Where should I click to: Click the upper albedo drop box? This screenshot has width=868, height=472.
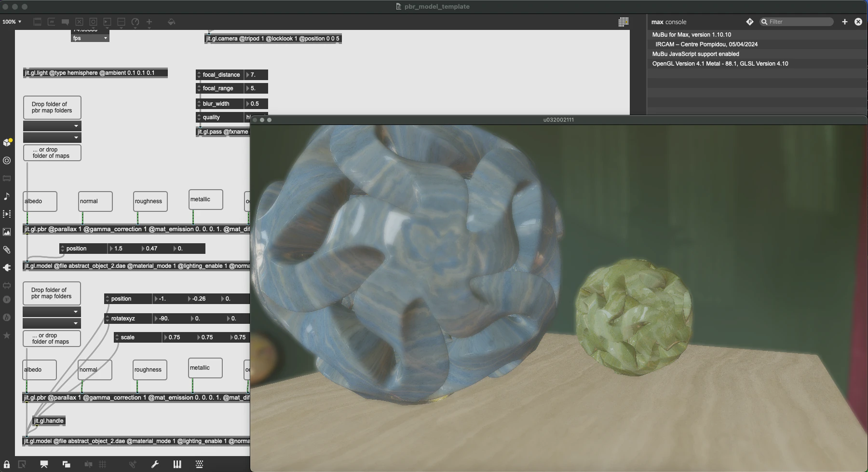click(x=40, y=201)
